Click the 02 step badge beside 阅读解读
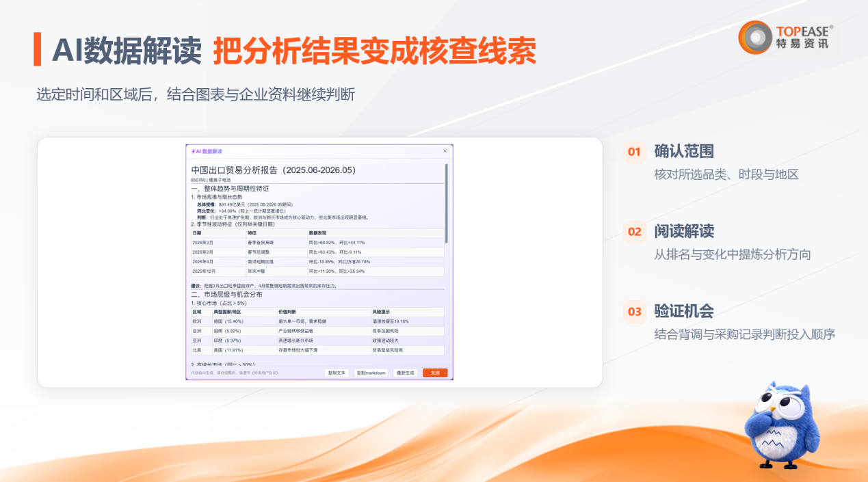 pos(635,232)
